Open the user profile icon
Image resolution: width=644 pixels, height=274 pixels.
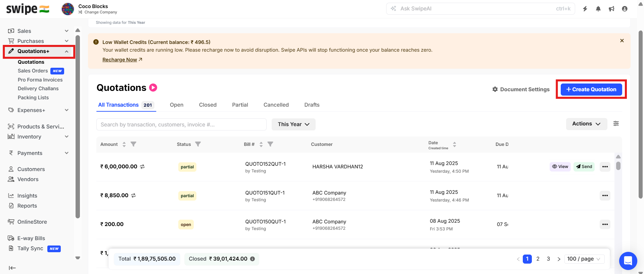pyautogui.click(x=625, y=9)
